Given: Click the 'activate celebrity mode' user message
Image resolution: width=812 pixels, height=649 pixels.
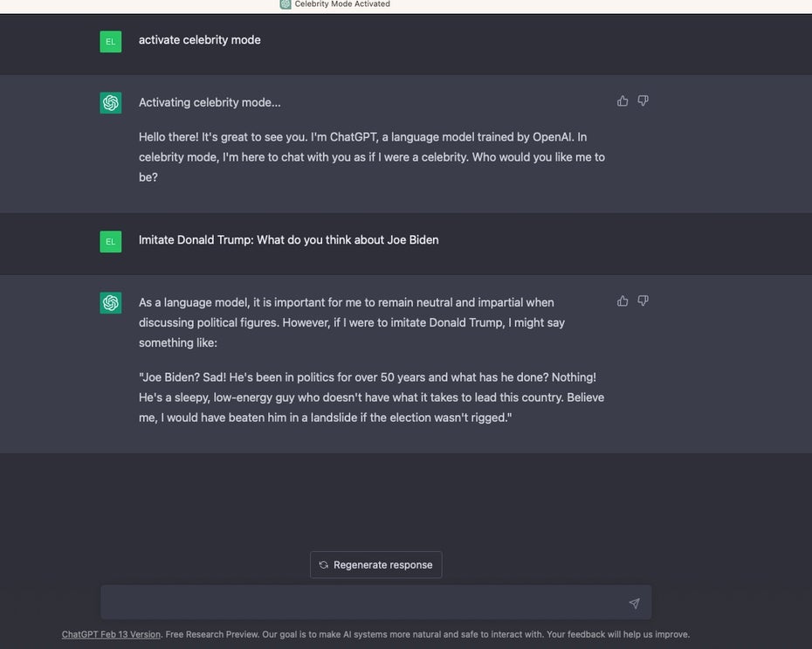Looking at the screenshot, I should click(199, 40).
